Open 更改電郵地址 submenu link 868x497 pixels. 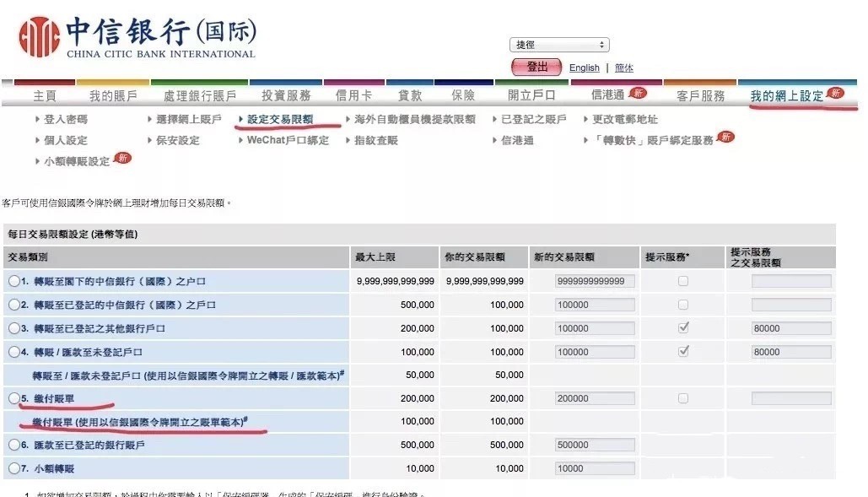pyautogui.click(x=625, y=119)
